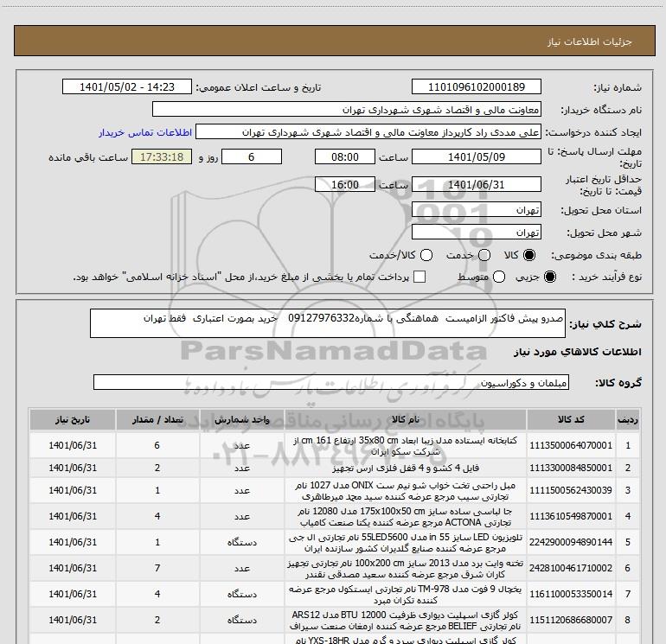This screenshot has width=666, height=644.
Task: Select product code 1113500064070001
Action: coord(571,445)
